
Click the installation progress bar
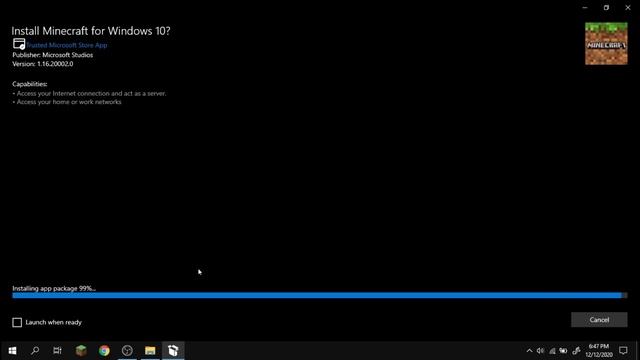coord(320,295)
